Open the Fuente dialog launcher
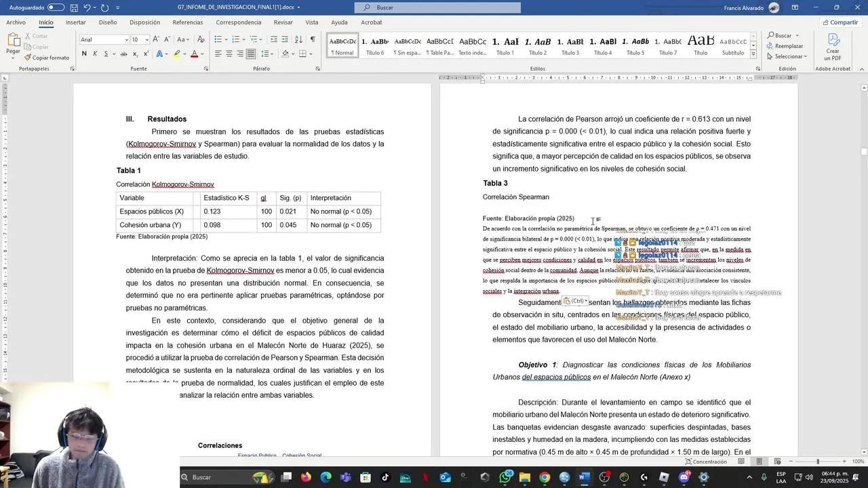 [206, 68]
